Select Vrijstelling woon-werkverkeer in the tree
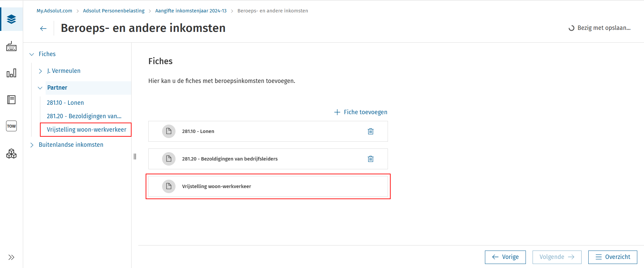This screenshot has height=268, width=644. pos(87,130)
